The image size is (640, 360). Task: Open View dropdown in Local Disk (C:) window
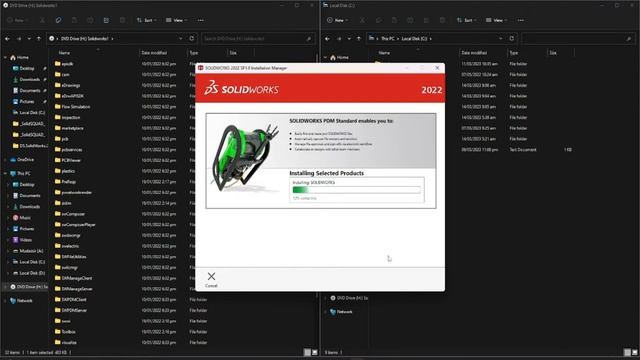(496, 20)
